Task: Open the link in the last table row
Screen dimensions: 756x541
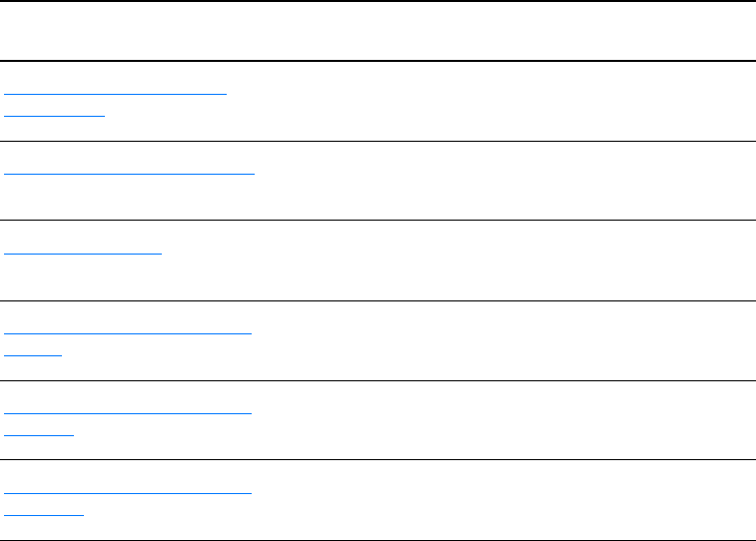Action: point(128,490)
